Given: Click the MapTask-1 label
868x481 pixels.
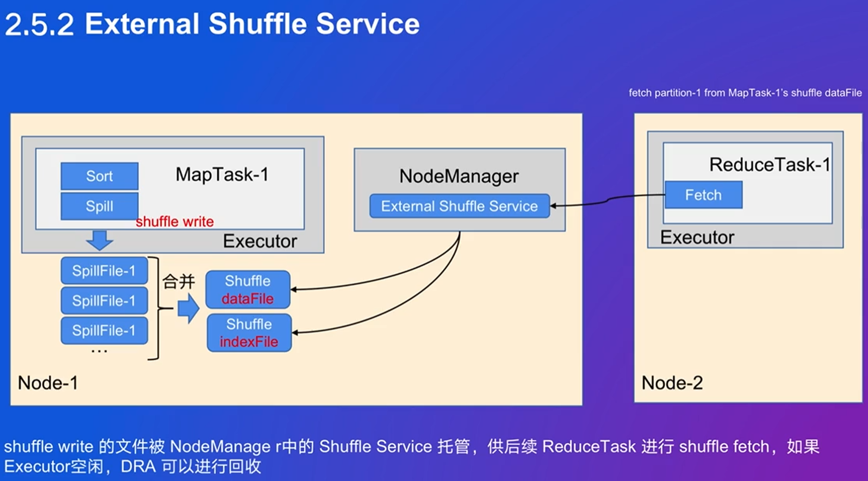Looking at the screenshot, I should pos(222,174).
